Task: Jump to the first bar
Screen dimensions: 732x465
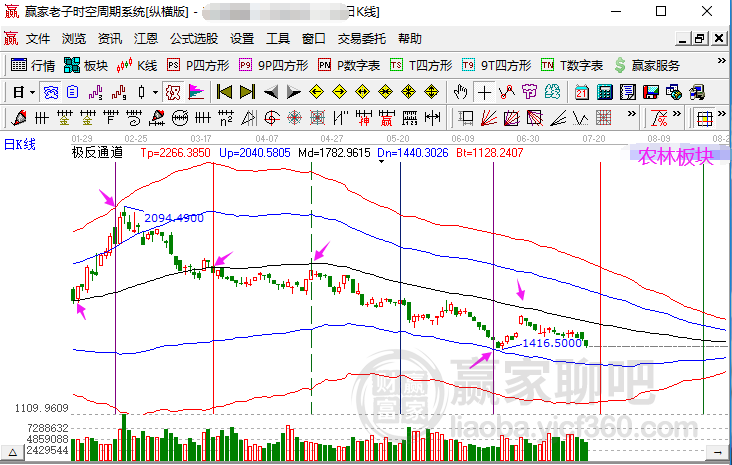Action: click(225, 92)
